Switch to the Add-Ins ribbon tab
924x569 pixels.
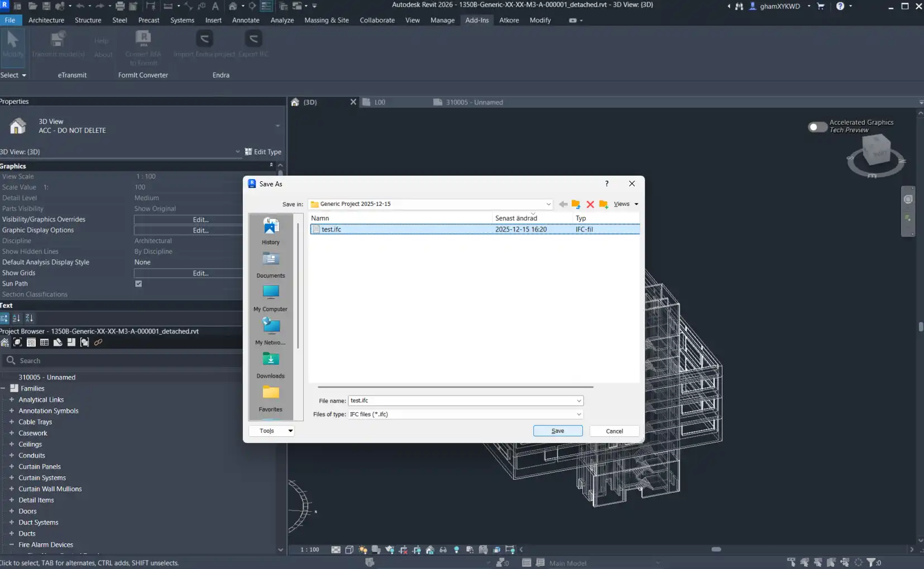(x=477, y=20)
